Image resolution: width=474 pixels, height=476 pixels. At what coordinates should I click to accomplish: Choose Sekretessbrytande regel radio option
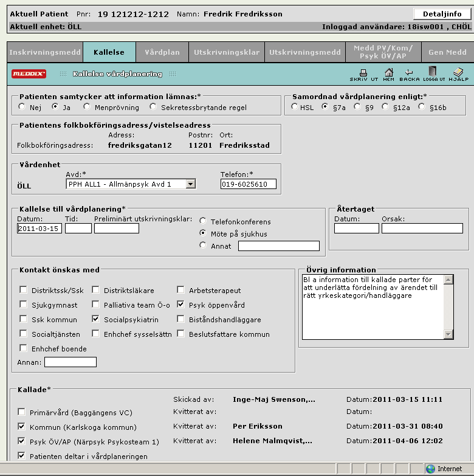tap(153, 106)
